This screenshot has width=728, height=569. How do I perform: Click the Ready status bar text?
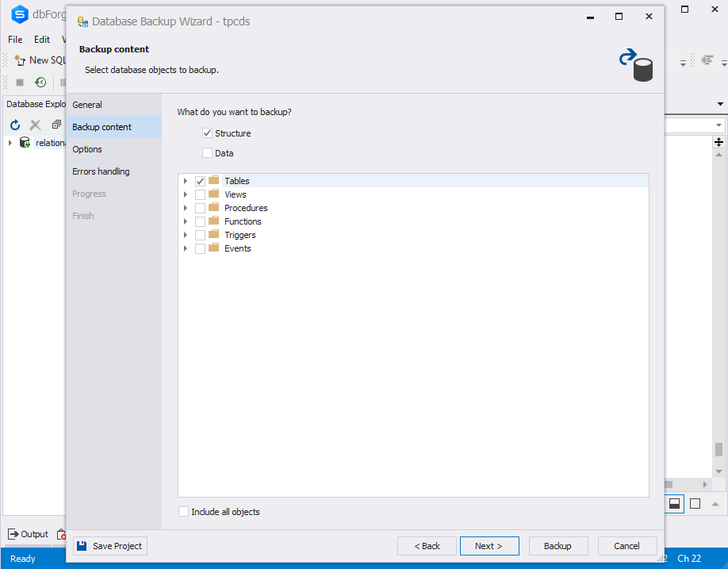tap(23, 559)
